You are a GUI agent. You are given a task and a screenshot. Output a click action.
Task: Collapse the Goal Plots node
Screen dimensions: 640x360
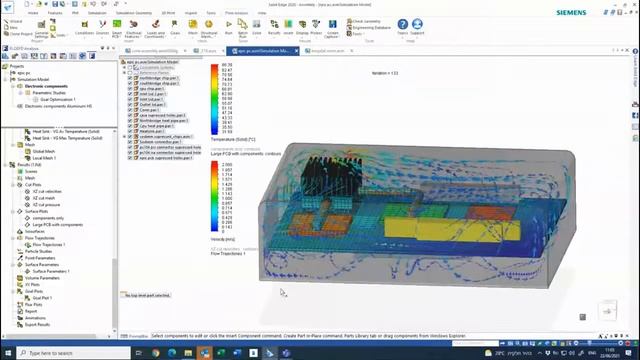click(x=13, y=291)
